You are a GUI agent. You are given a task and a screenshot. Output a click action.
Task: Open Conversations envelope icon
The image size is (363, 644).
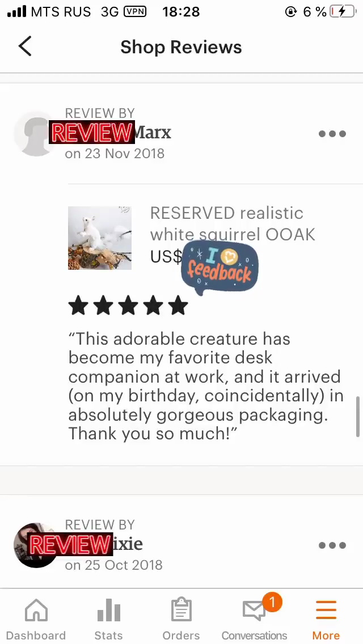click(254, 611)
